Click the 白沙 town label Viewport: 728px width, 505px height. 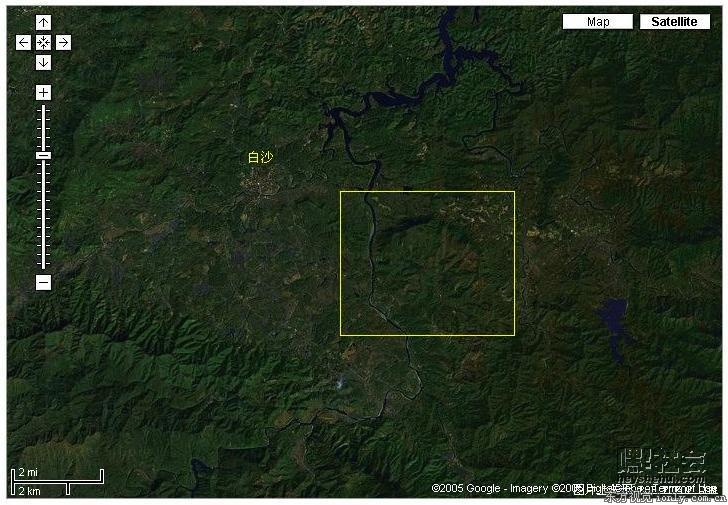[260, 157]
